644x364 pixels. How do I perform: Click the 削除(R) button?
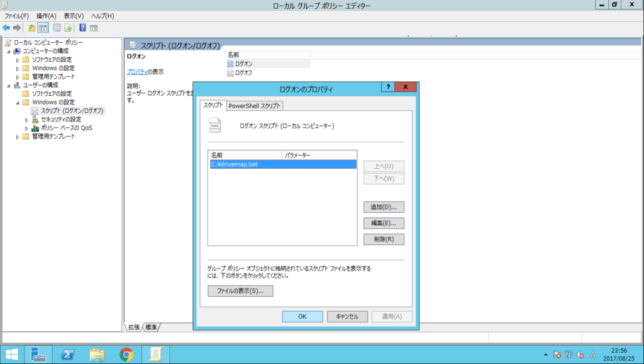click(384, 239)
